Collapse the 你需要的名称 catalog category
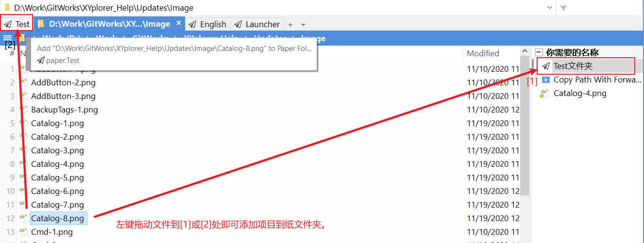The height and width of the screenshot is (243, 644). 539,52
